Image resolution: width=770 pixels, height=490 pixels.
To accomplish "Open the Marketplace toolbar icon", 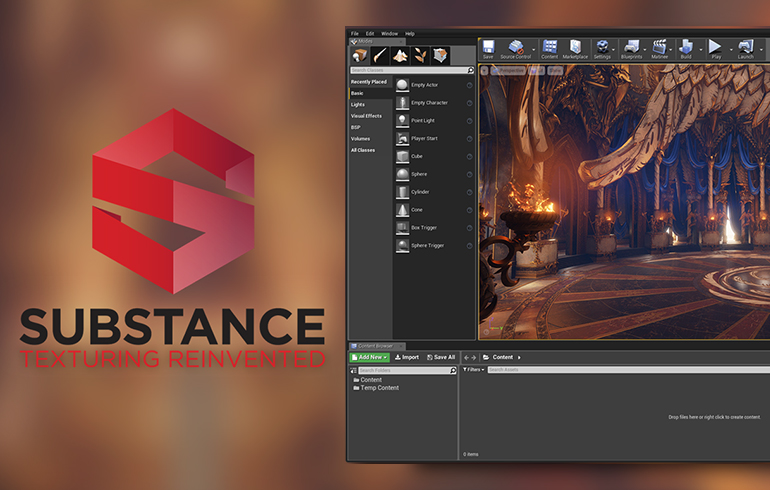I will point(575,47).
